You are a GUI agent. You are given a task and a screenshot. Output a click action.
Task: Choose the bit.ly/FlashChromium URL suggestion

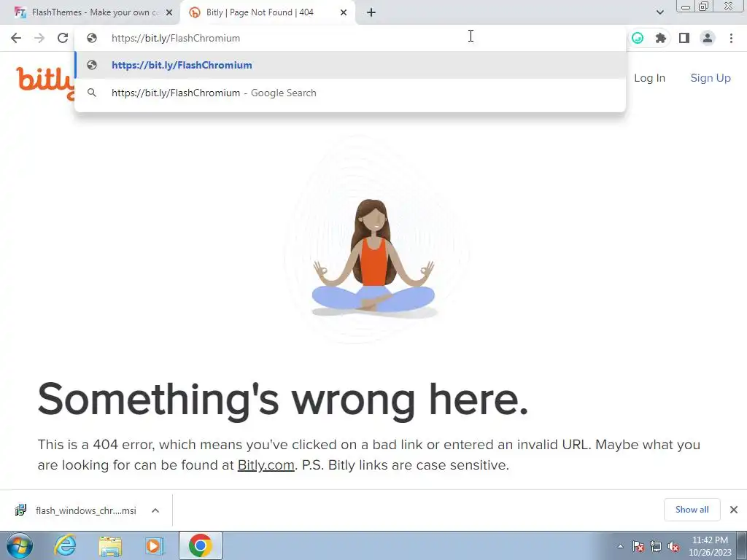pyautogui.click(x=350, y=65)
